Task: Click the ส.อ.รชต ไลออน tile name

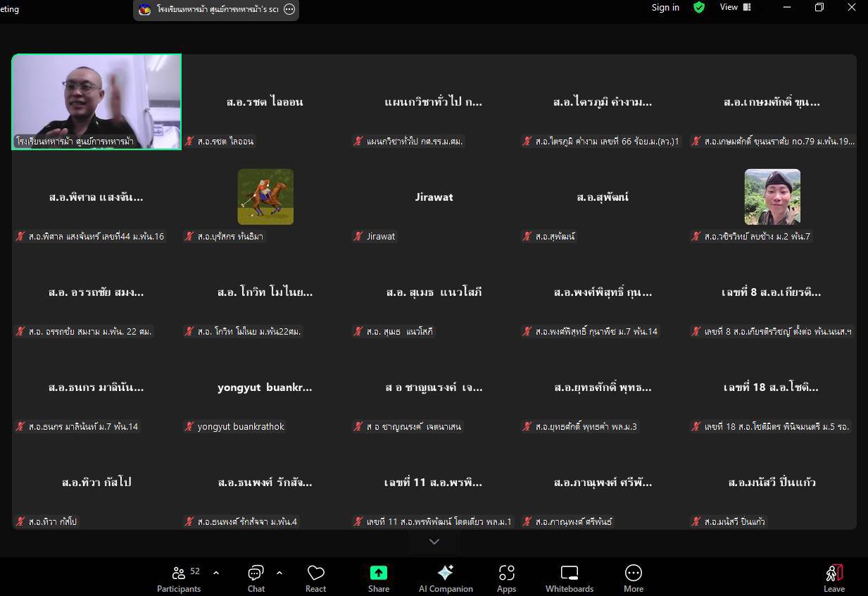Action: (x=265, y=102)
